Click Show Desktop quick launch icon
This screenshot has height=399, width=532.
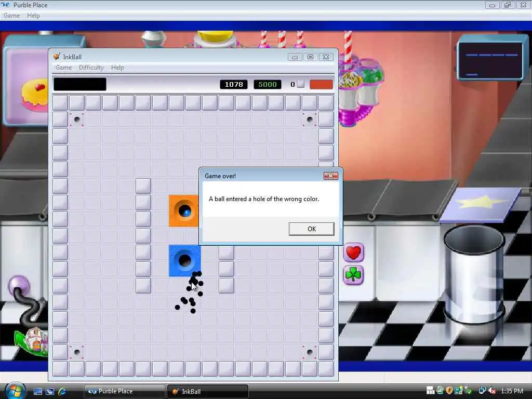[x=37, y=391]
